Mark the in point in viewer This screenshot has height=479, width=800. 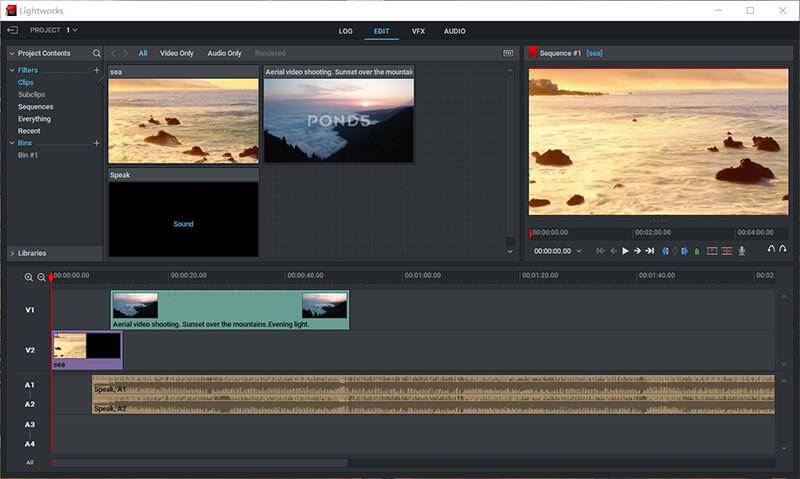pyautogui.click(x=664, y=251)
